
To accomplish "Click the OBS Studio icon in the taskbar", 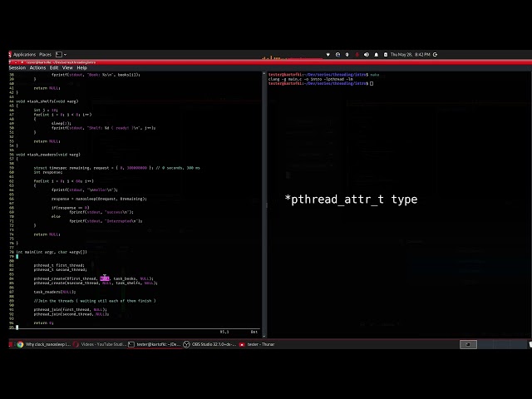I will (186, 344).
